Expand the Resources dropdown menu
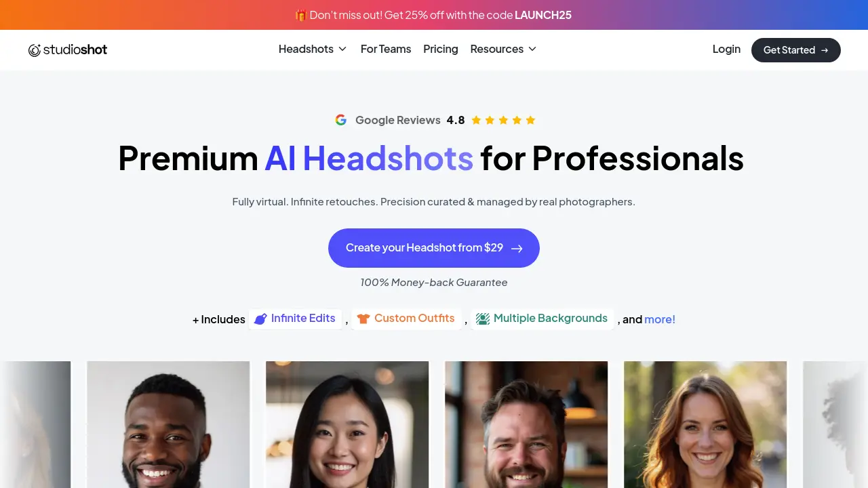Screen dimensions: 868x488 [503, 49]
